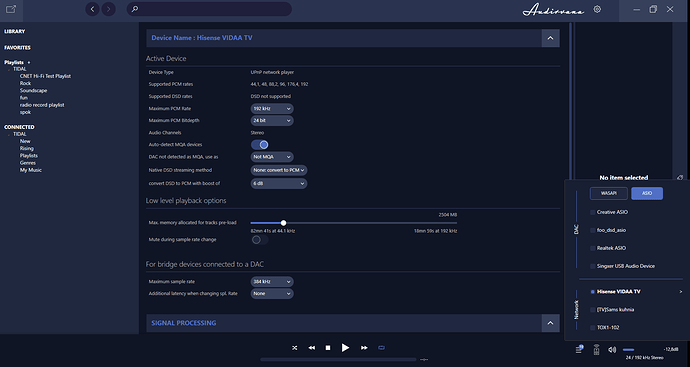Open the remote control icon
Image resolution: width=690 pixels, height=367 pixels.
(596, 349)
